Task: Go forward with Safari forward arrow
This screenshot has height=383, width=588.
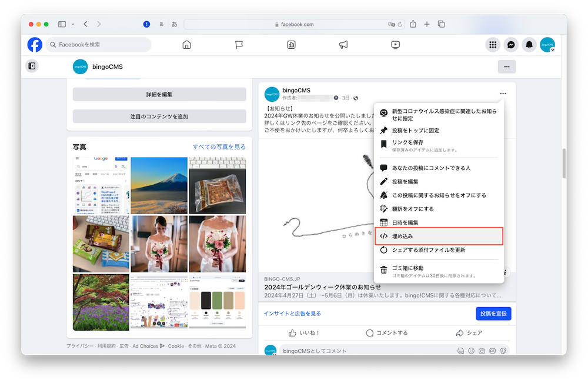Action: coord(99,24)
